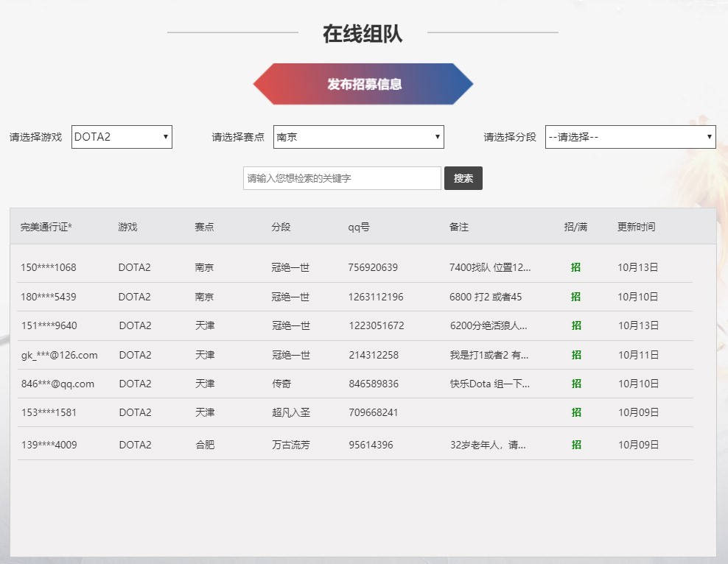
Task: Click the keyword search input field
Action: [x=341, y=177]
